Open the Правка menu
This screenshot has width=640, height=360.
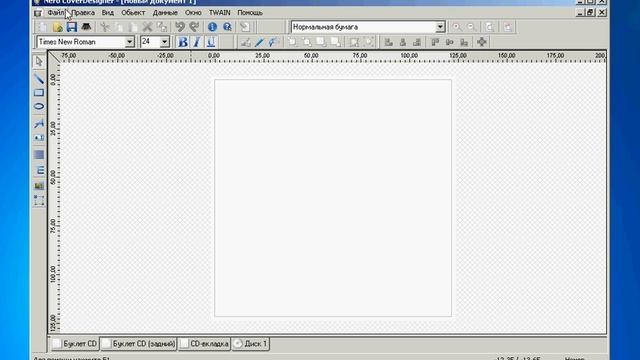tap(83, 13)
